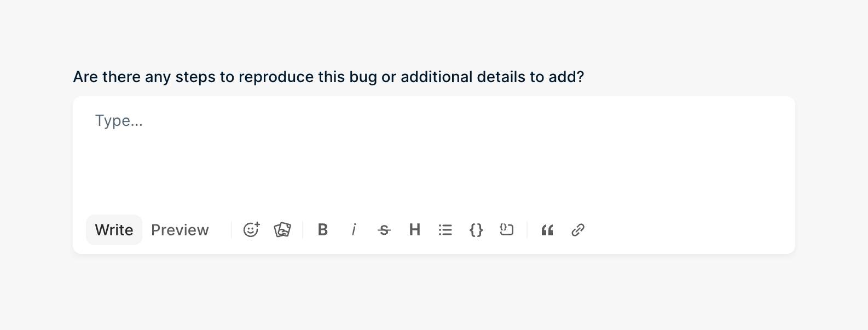Insert an image via the picture icon
868x330 pixels.
click(282, 230)
